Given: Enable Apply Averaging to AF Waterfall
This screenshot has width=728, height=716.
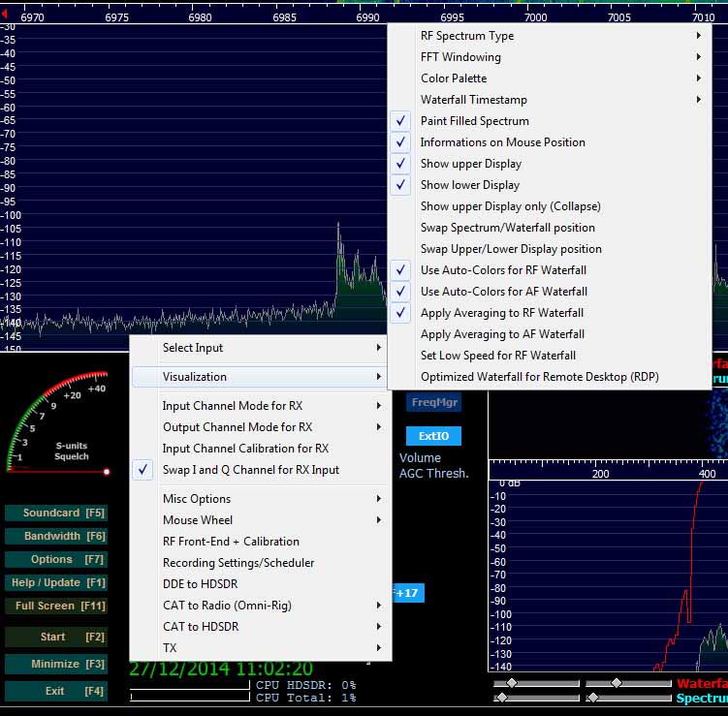Looking at the screenshot, I should coord(550,334).
